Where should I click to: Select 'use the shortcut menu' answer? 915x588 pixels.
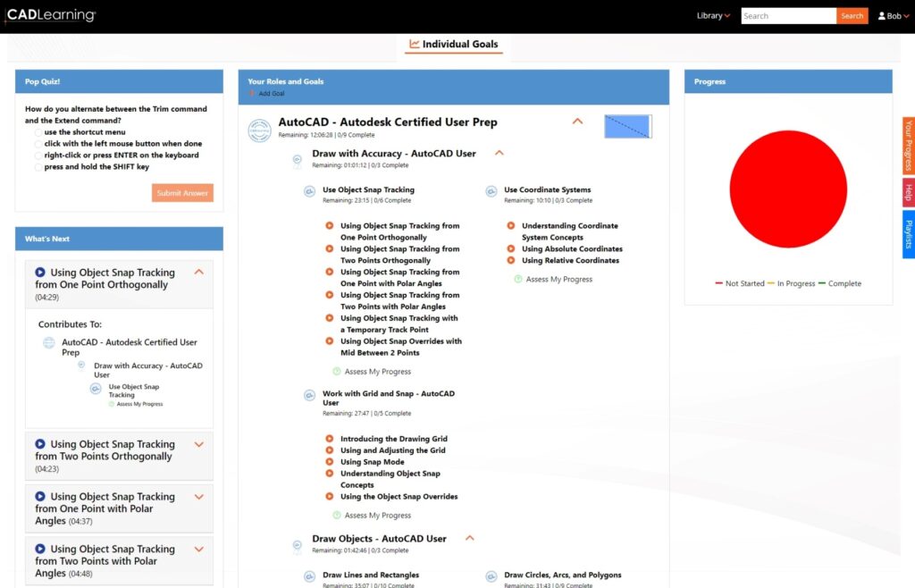click(x=38, y=132)
